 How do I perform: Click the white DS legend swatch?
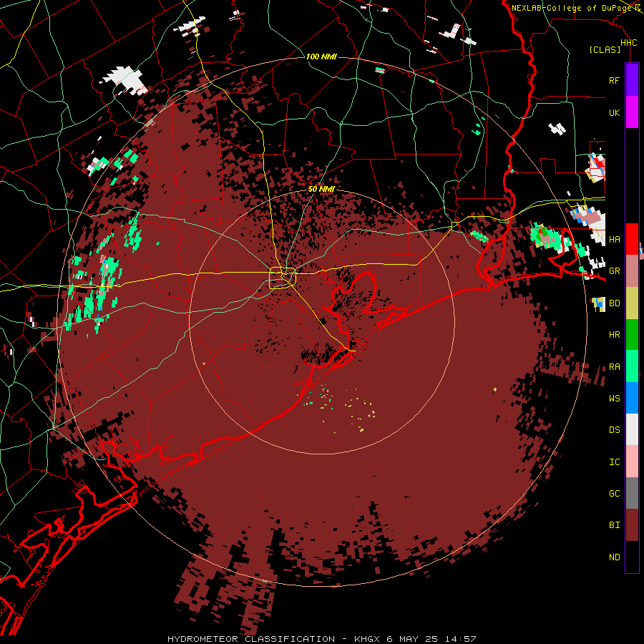click(x=632, y=429)
